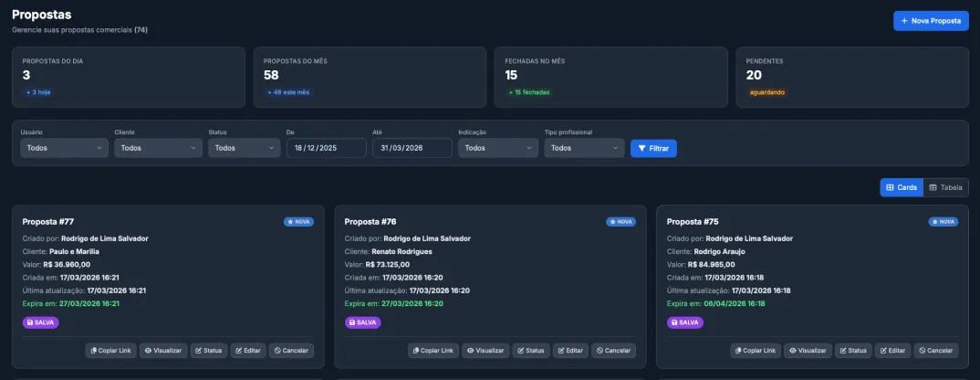Apply filters with the Filtrar button
Screen dimensions: 980x380
click(x=653, y=148)
